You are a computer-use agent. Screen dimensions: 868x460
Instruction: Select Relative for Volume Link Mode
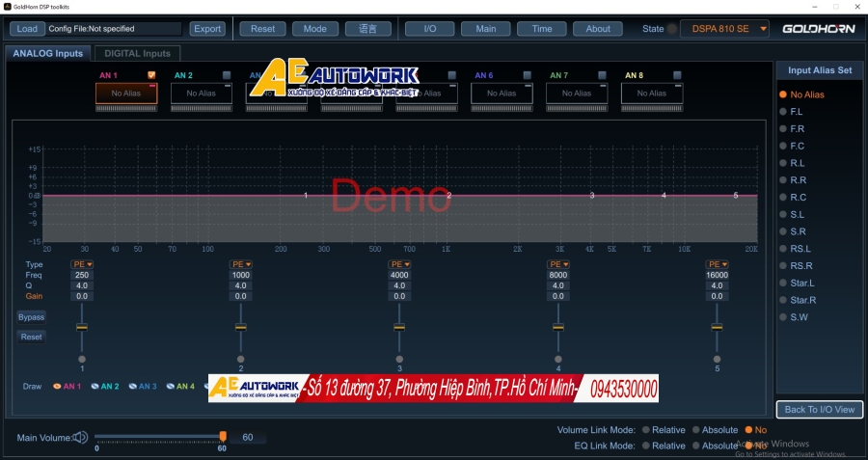click(645, 430)
